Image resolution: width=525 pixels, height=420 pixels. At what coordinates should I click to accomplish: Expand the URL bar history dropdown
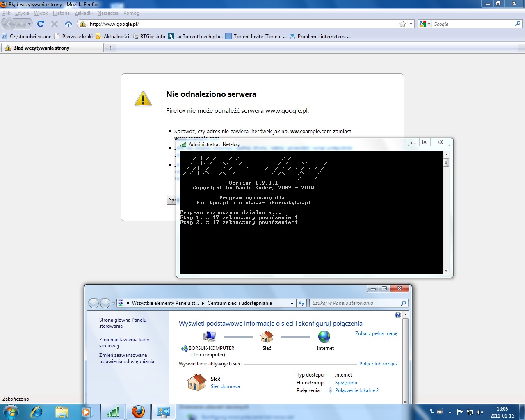[411, 24]
